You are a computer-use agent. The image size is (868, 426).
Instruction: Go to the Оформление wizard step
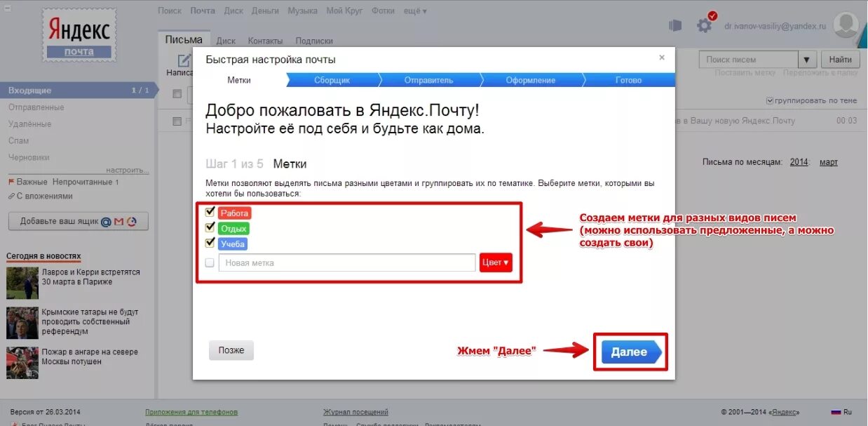coord(531,80)
